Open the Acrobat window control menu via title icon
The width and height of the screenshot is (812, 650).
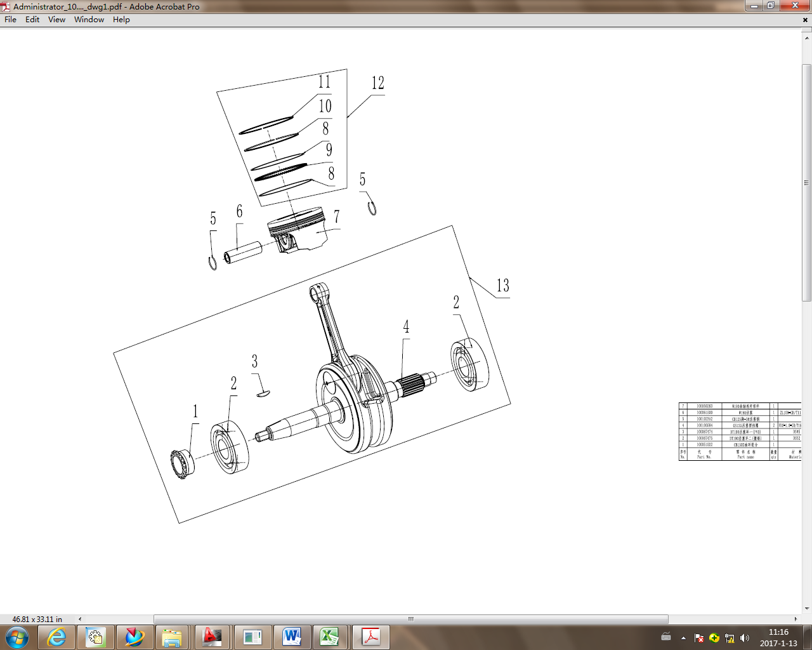click(x=5, y=6)
